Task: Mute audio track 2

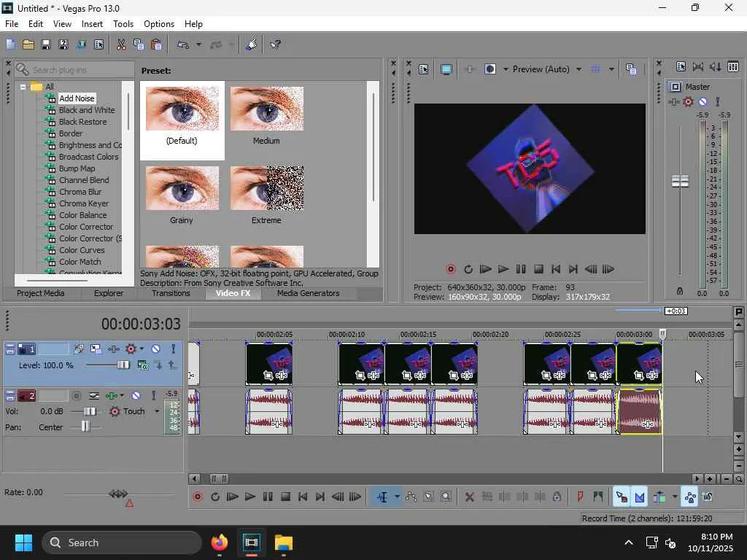Action: coord(136,396)
